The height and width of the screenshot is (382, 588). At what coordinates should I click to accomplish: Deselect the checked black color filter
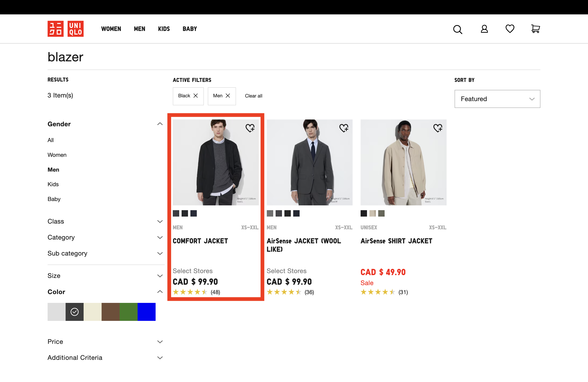[x=74, y=312]
